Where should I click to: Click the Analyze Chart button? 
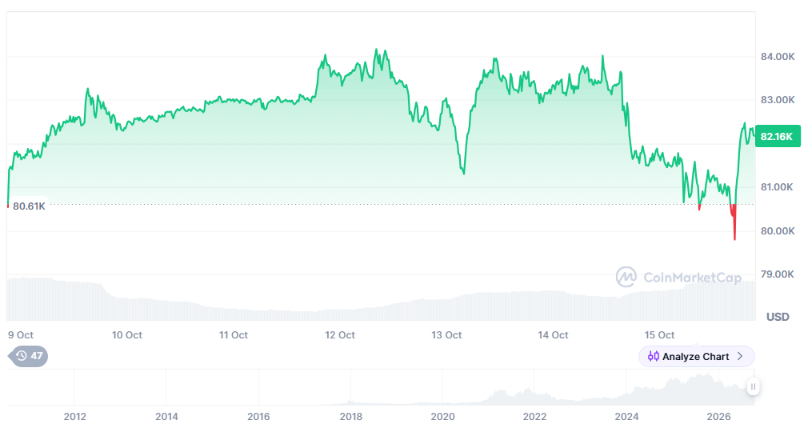tap(696, 356)
